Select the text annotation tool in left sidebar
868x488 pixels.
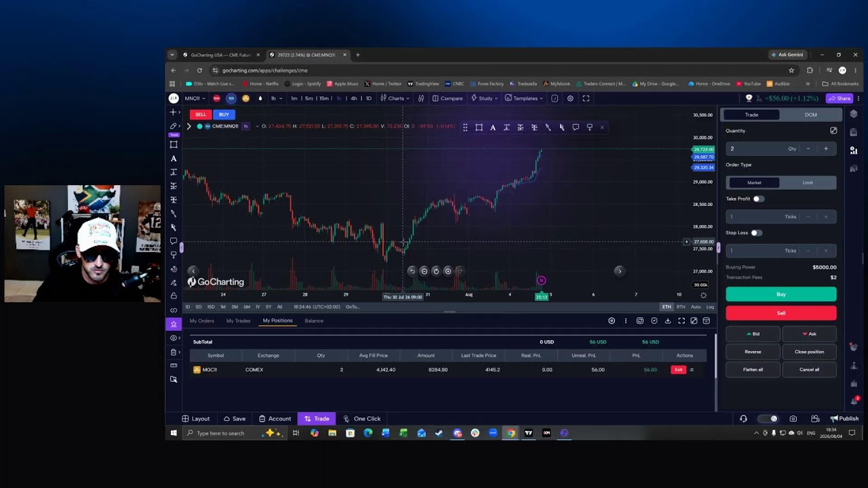pos(174,159)
